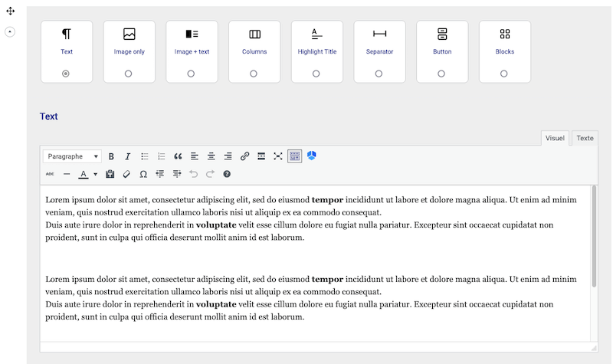Collapse the layout with the round arrow

click(10, 31)
